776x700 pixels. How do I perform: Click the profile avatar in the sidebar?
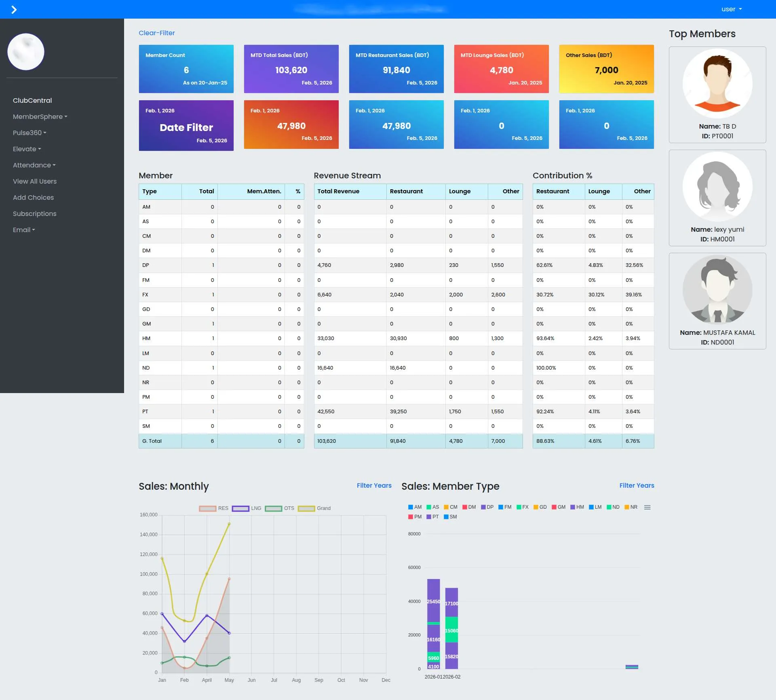point(25,51)
